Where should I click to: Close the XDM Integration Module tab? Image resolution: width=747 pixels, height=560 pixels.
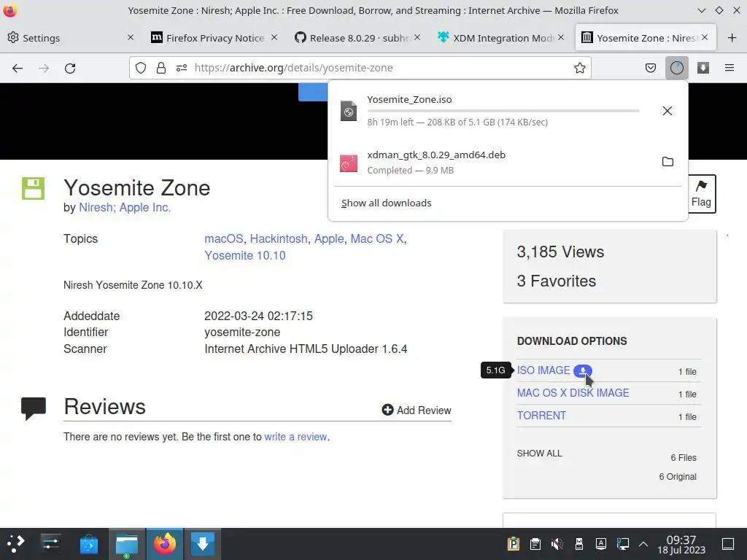[x=561, y=37]
